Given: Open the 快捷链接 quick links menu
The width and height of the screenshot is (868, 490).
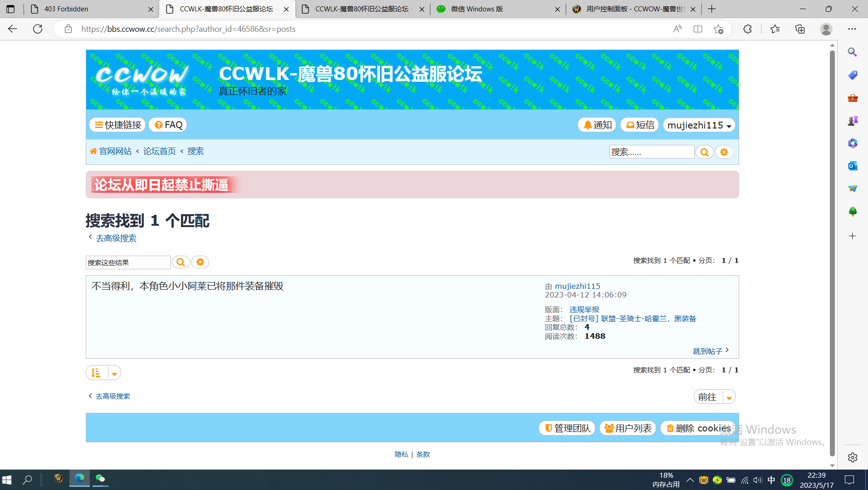Looking at the screenshot, I should 117,124.
